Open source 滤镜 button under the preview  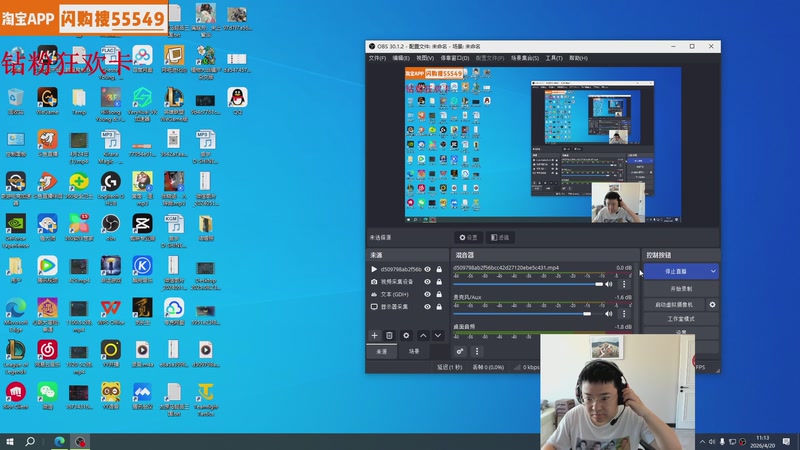click(499, 237)
